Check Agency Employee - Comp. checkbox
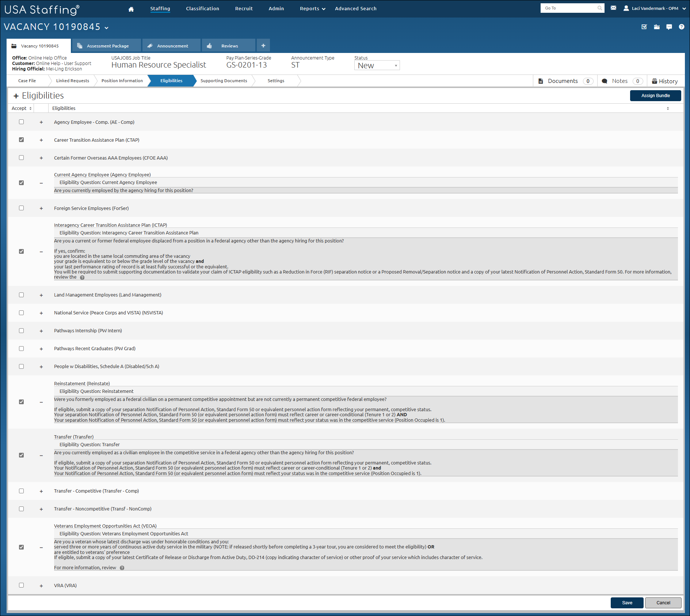Image resolution: width=690 pixels, height=616 pixels. point(22,122)
